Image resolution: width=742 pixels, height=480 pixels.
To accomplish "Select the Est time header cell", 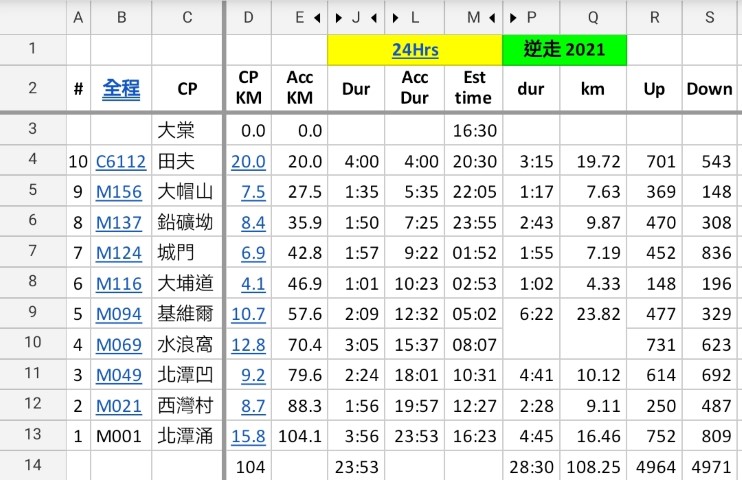I will coord(473,88).
